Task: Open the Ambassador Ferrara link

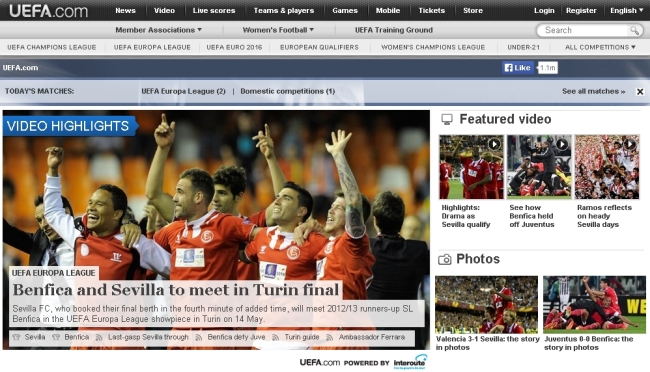Action: (x=371, y=337)
